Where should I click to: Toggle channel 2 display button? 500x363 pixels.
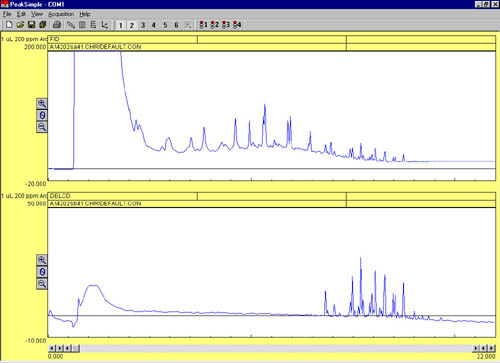pos(132,25)
